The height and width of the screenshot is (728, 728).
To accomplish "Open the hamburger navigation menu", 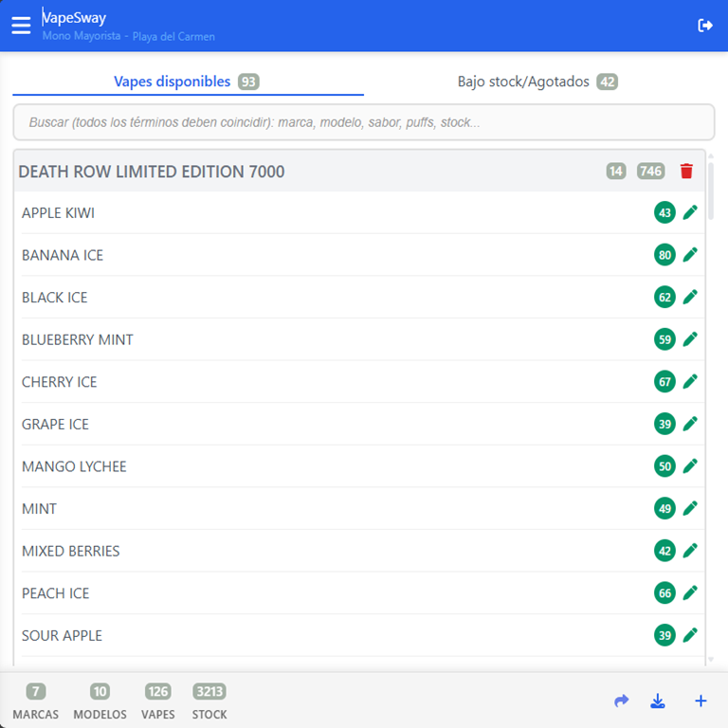I will point(21,26).
